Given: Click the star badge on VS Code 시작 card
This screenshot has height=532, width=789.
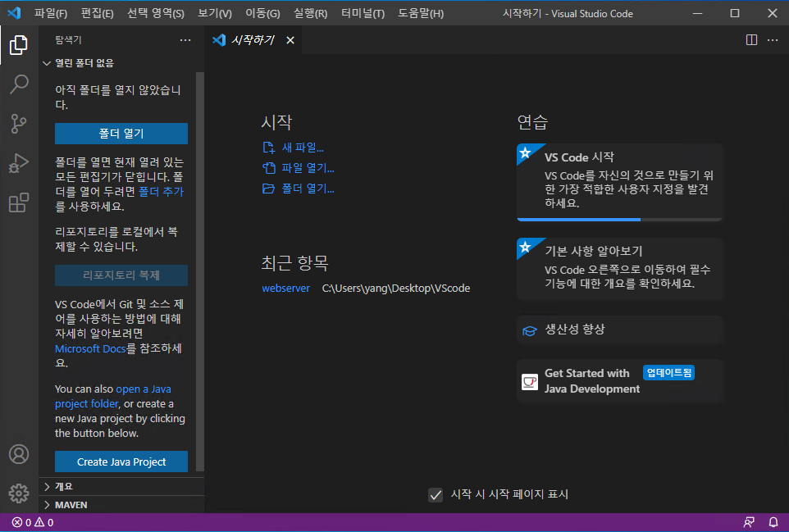Looking at the screenshot, I should click(x=526, y=152).
